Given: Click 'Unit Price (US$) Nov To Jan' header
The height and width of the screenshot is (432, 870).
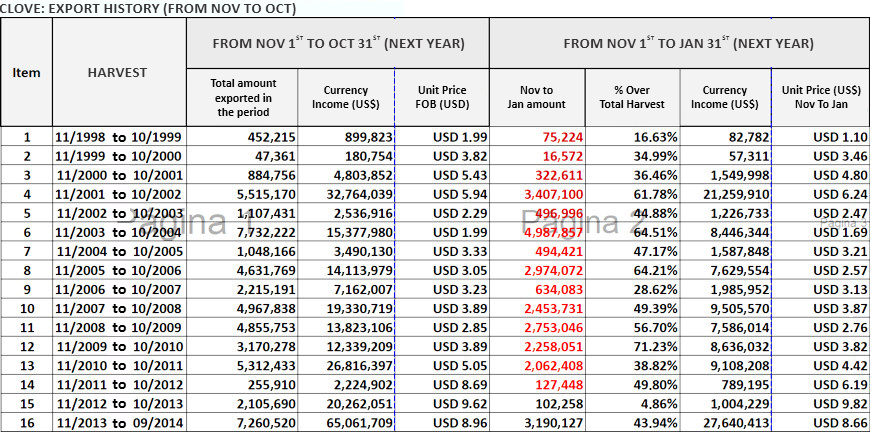Looking at the screenshot, I should [821, 97].
